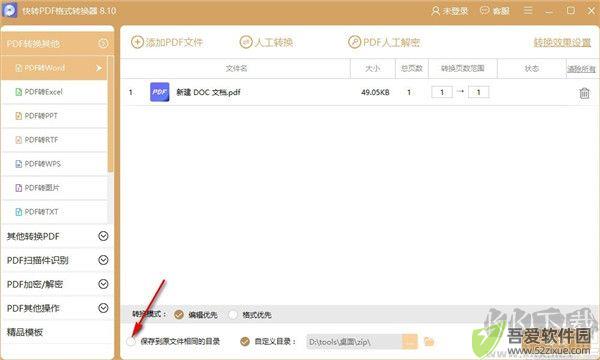Click the 大小 column header
Screen dimensions: 600x360
coord(372,68)
